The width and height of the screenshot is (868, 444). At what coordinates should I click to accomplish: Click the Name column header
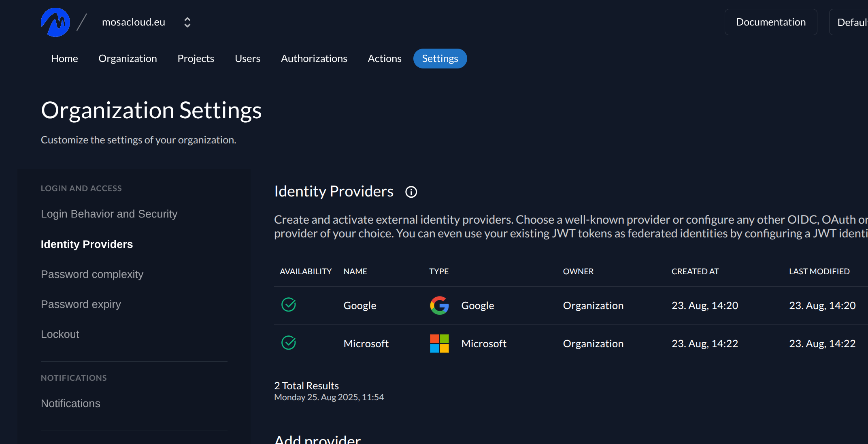(355, 271)
